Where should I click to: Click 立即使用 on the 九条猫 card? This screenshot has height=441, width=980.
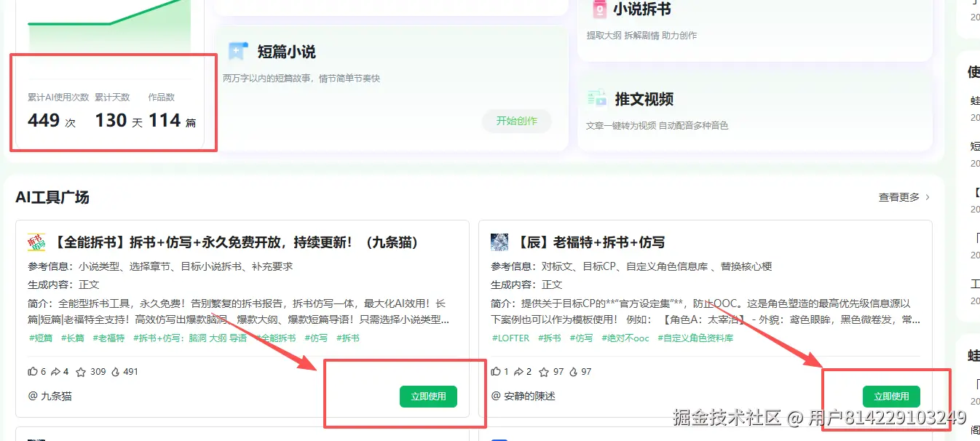pos(428,397)
